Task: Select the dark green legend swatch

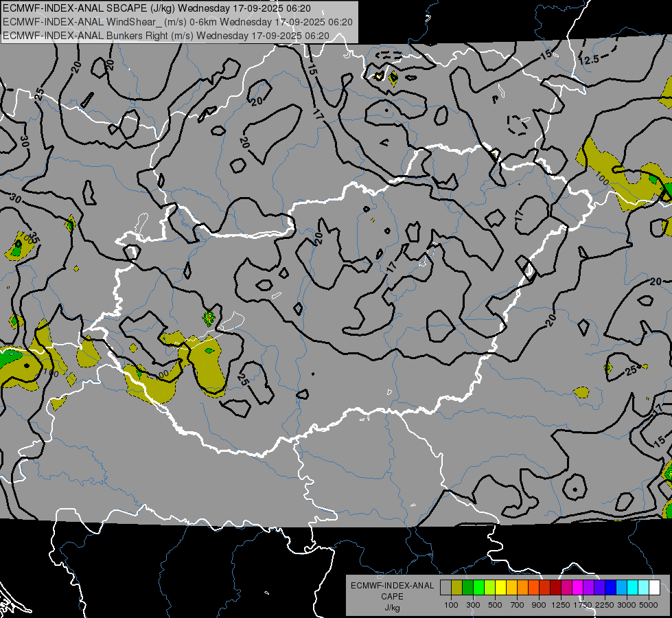Action: [468, 588]
